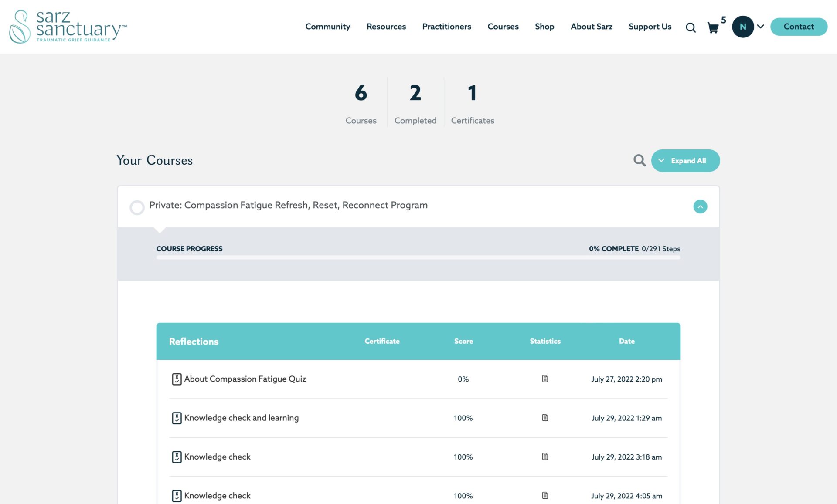This screenshot has width=837, height=504.
Task: Expand all courses
Action: click(685, 160)
